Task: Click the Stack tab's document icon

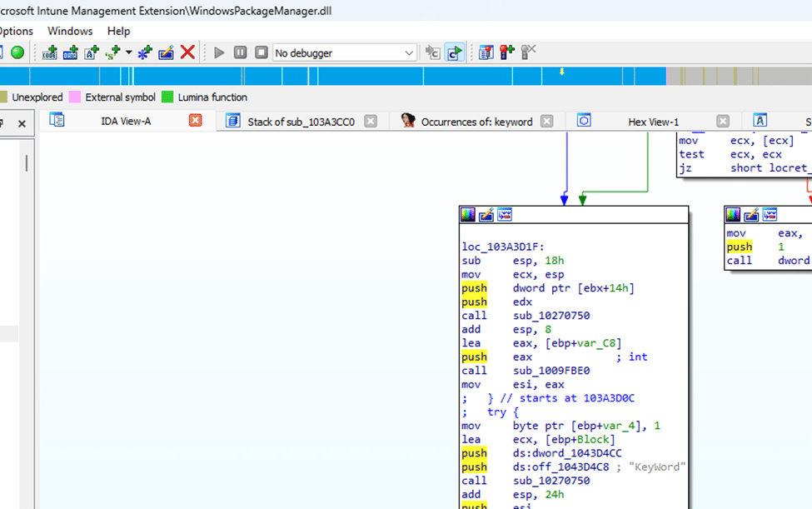Action: tap(233, 121)
